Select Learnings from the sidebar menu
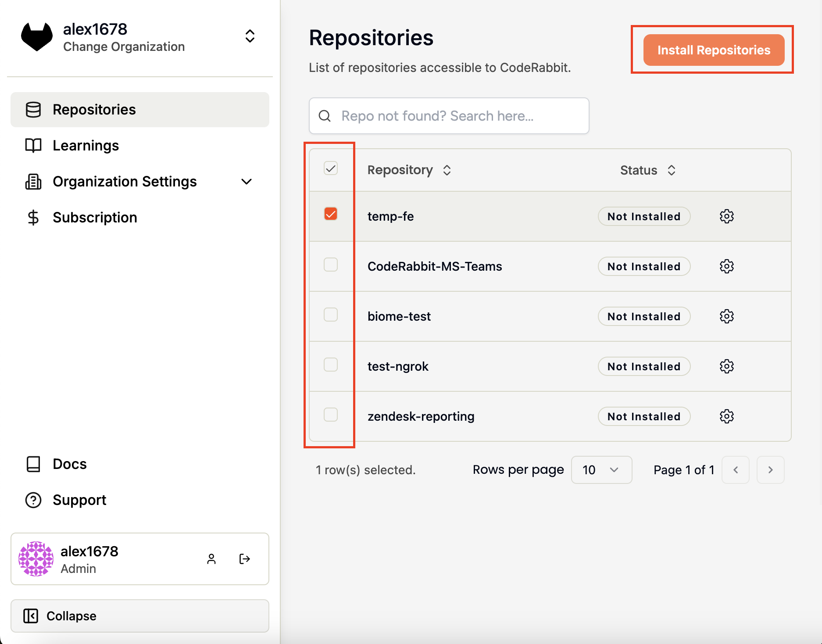This screenshot has width=822, height=644. coord(86,145)
